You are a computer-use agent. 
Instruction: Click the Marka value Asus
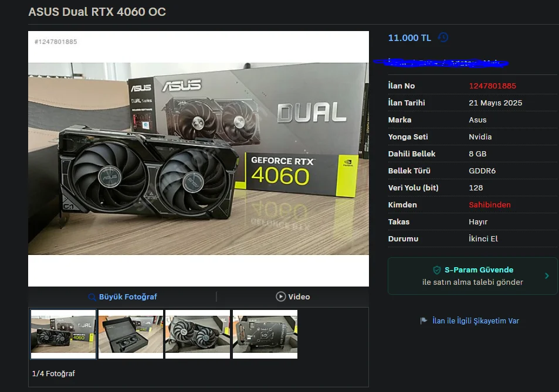click(477, 120)
